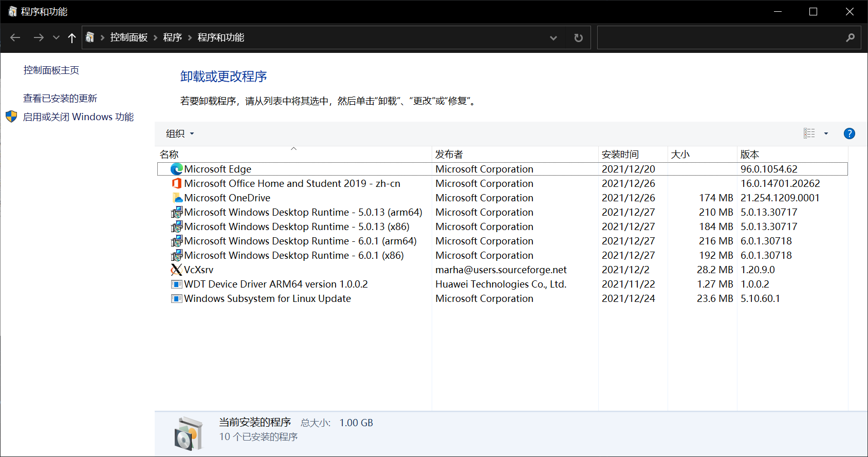The image size is (868, 457).
Task: Refresh the address bar location
Action: tap(579, 37)
